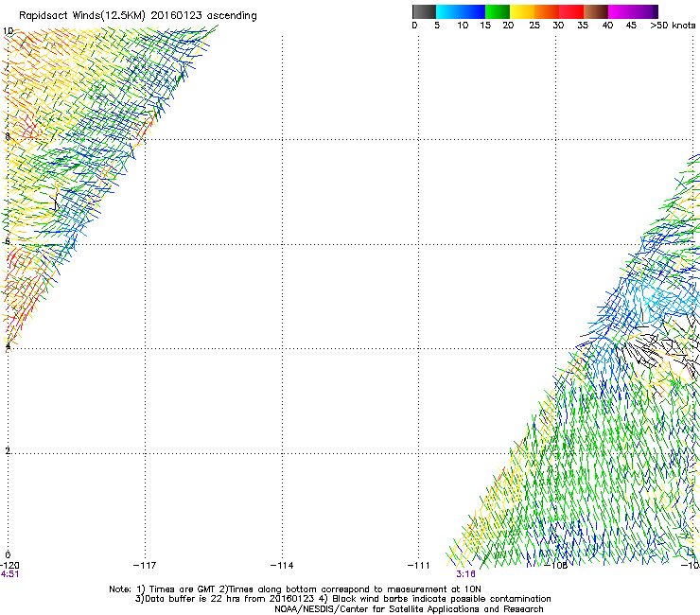The height and width of the screenshot is (615, 700).
Task: Click the '15' label under the color bar
Action: click(x=485, y=26)
